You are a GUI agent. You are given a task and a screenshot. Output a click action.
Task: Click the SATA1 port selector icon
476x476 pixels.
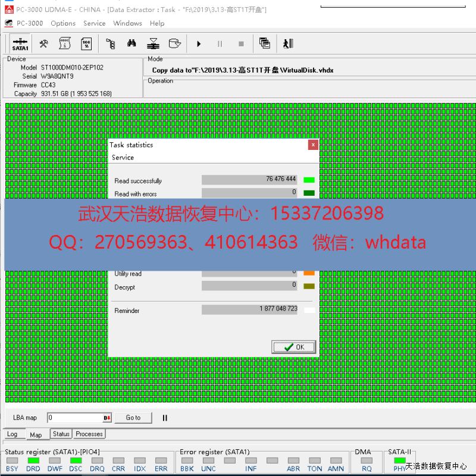pyautogui.click(x=20, y=43)
